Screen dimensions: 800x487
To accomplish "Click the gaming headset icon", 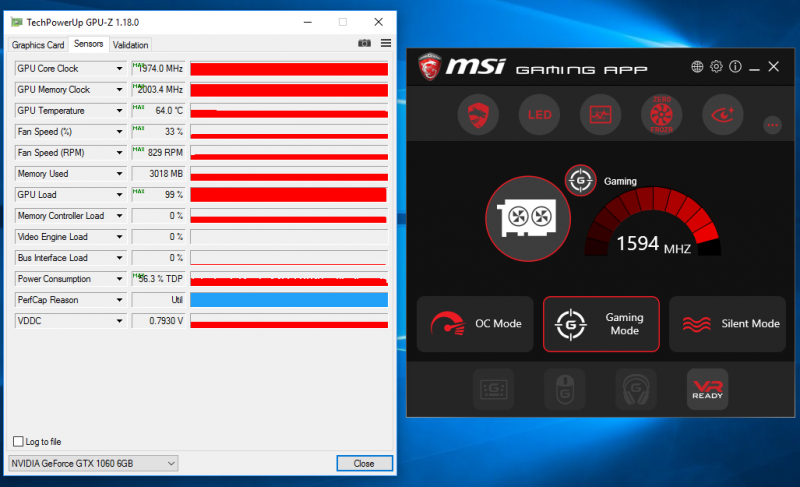I will (x=636, y=390).
